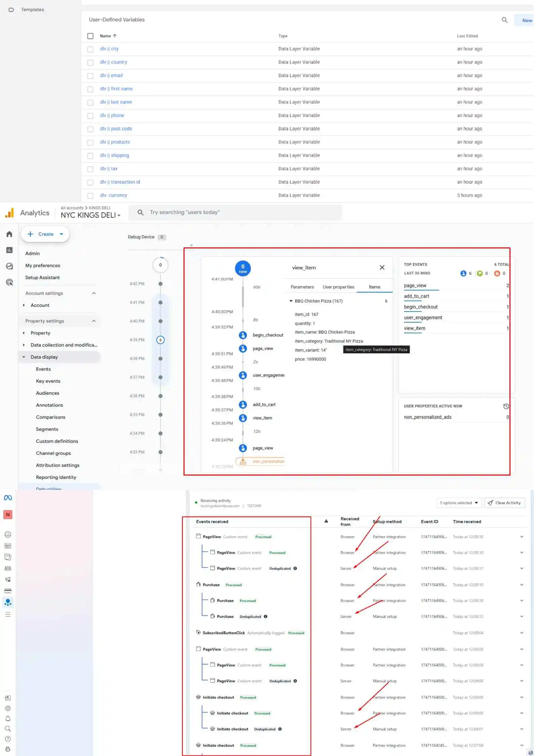
Task: Open the Analytics Home icon
Action: (9, 234)
